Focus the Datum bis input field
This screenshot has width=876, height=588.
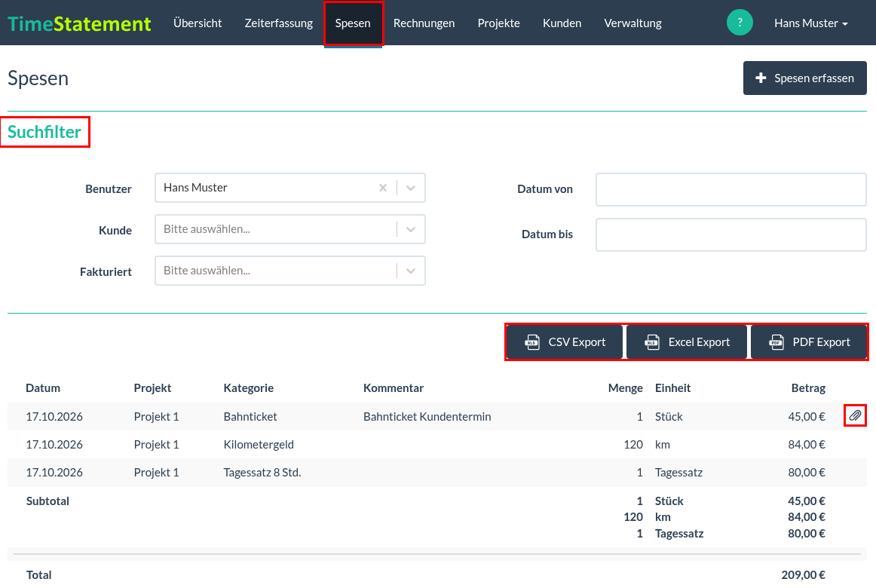(x=731, y=234)
